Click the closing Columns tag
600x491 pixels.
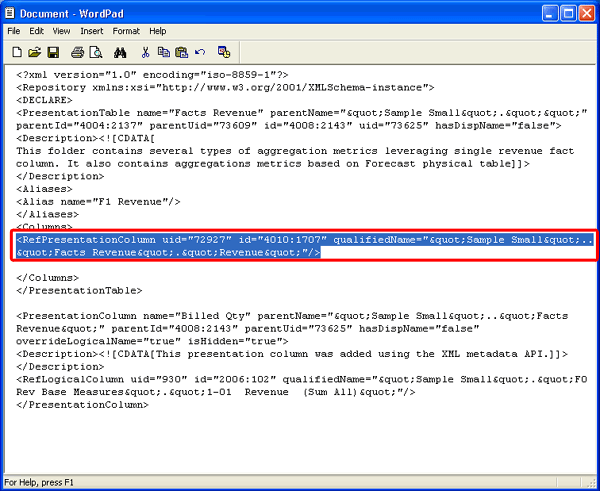(x=47, y=277)
